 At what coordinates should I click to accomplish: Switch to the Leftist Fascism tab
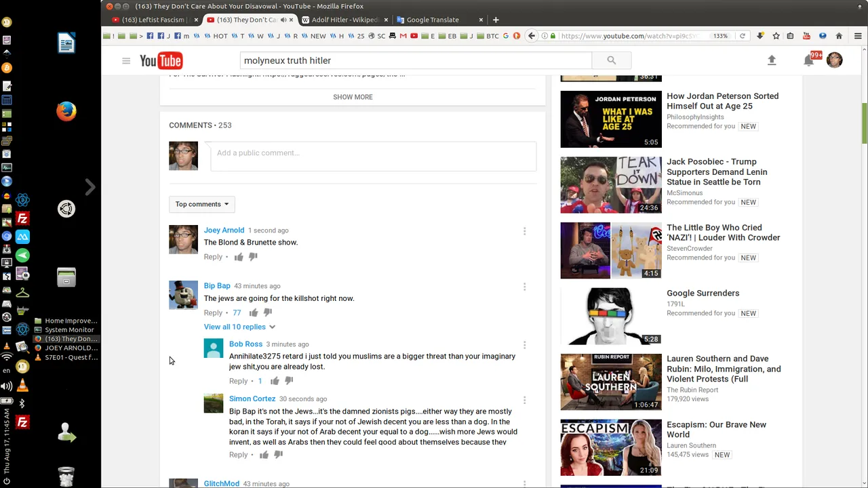click(x=153, y=20)
